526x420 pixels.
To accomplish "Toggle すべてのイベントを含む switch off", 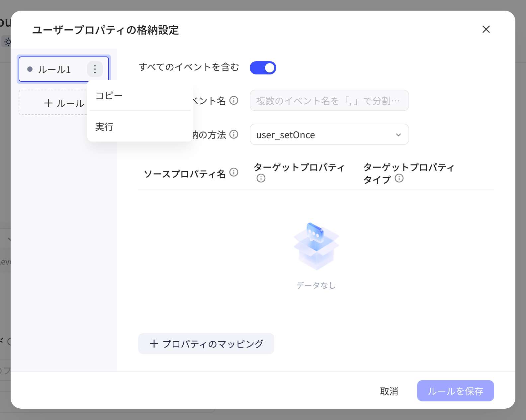I will (x=263, y=68).
